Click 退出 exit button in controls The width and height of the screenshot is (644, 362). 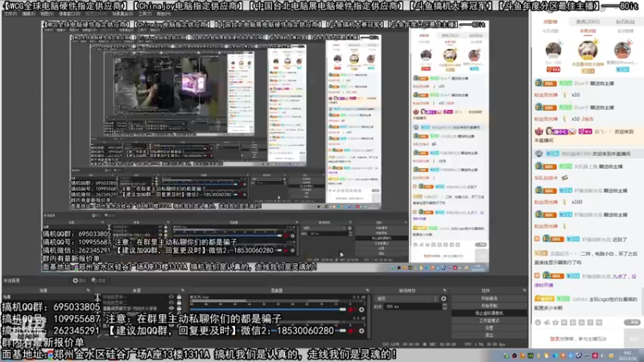(489, 335)
